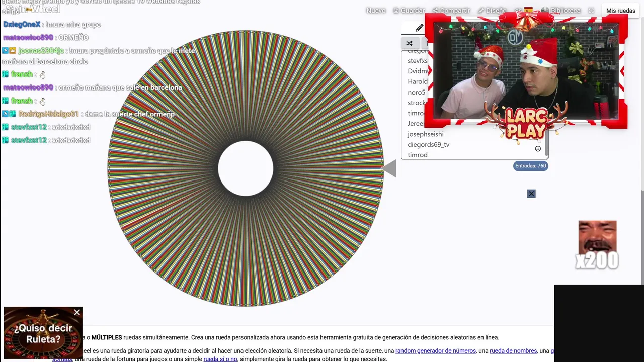Change language via the es flag selector

pos(523,11)
